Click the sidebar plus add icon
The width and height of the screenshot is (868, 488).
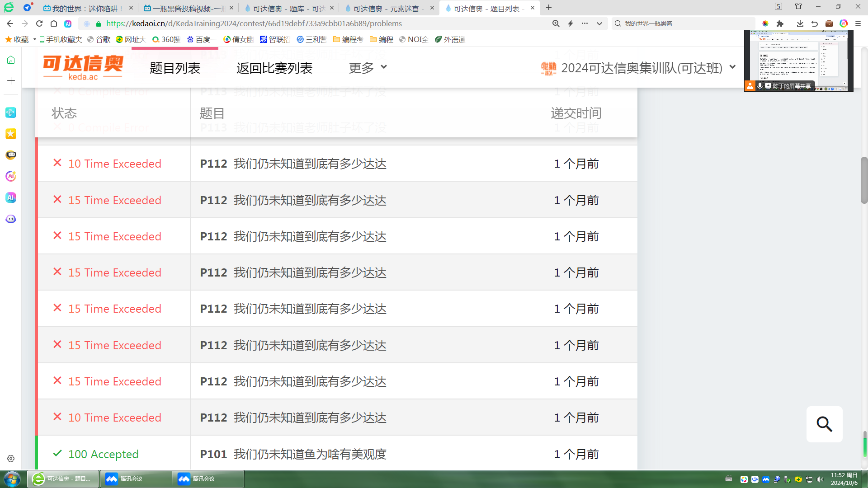[11, 81]
